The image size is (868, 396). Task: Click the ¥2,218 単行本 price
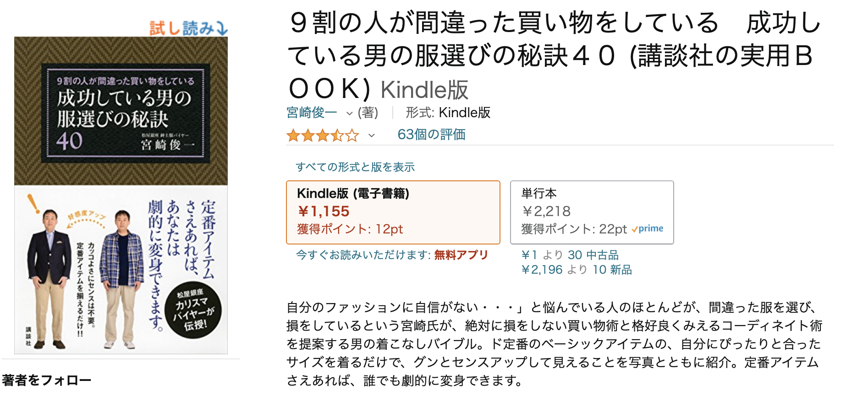coord(546,211)
